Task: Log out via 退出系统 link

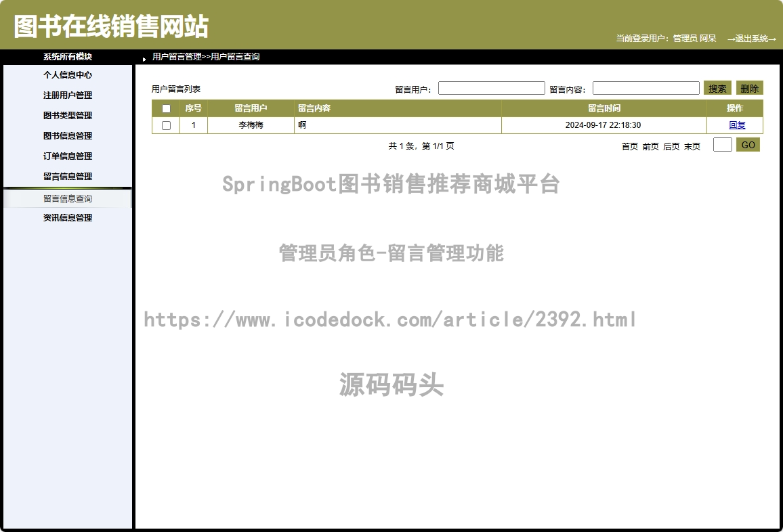Action: [752, 39]
